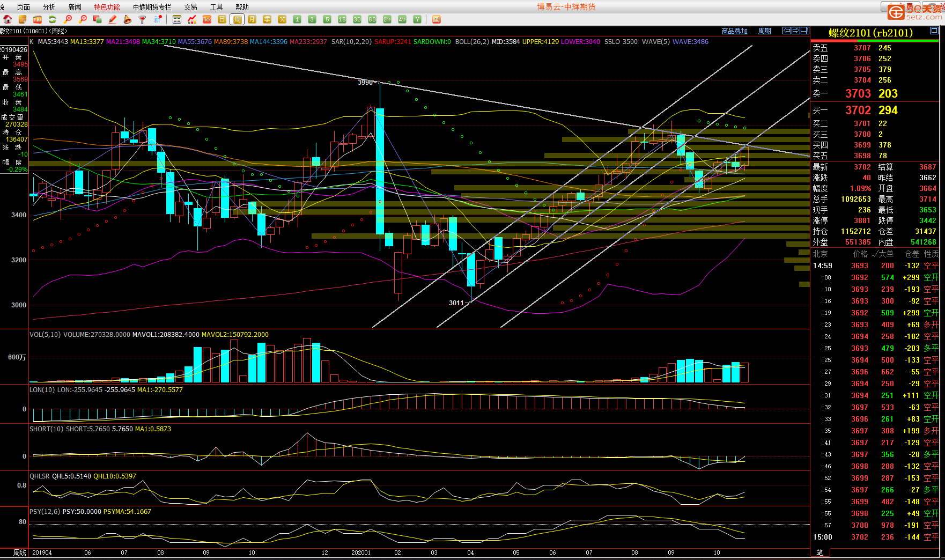Click the funnel filter icon
Viewport: 945px width, 560px height.
(143, 19)
